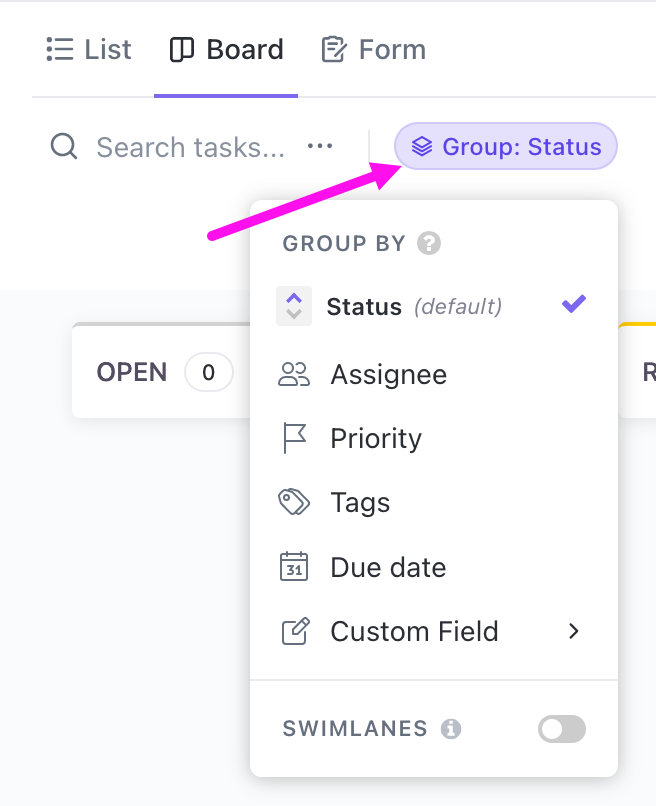Click the Group by help question icon

pyautogui.click(x=429, y=243)
